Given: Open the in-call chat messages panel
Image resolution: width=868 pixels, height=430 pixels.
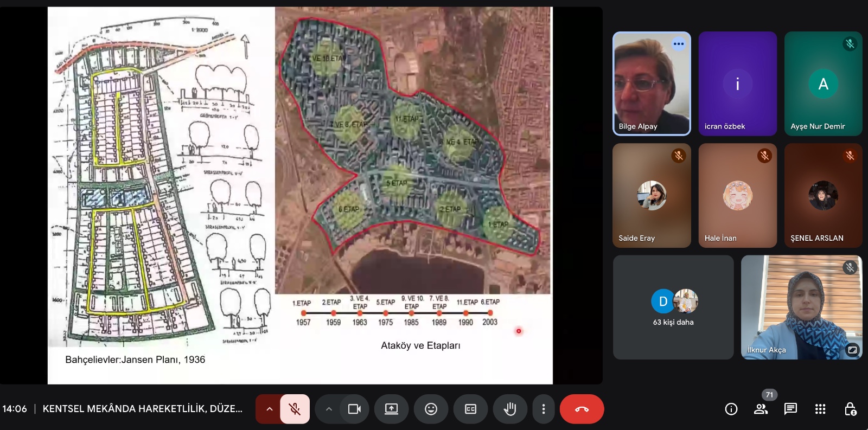Looking at the screenshot, I should 790,409.
